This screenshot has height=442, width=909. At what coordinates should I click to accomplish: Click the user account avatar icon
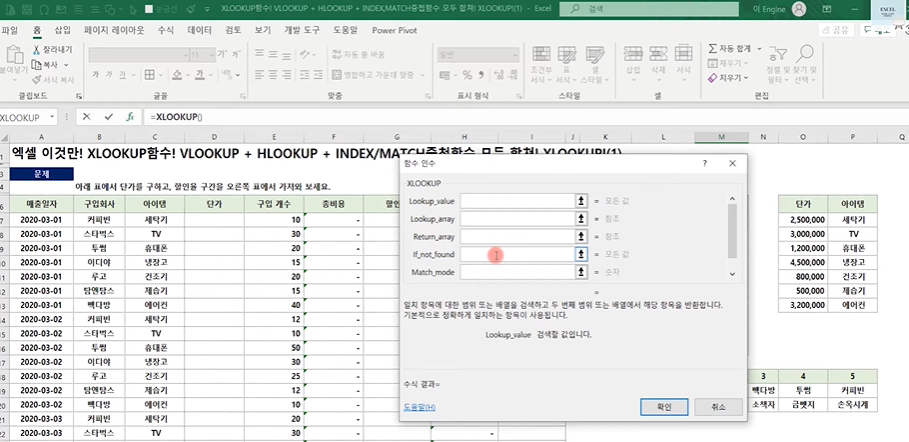click(799, 9)
